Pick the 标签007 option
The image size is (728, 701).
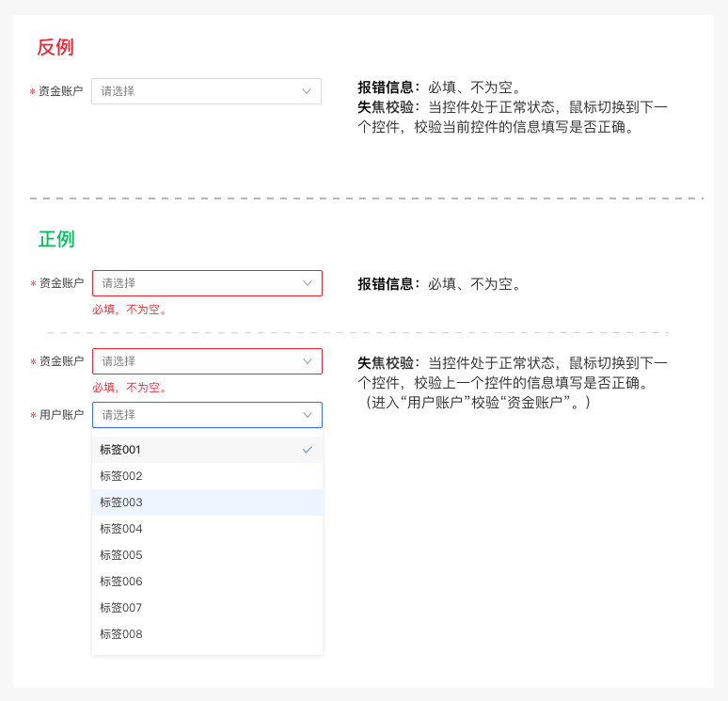pyautogui.click(x=120, y=608)
